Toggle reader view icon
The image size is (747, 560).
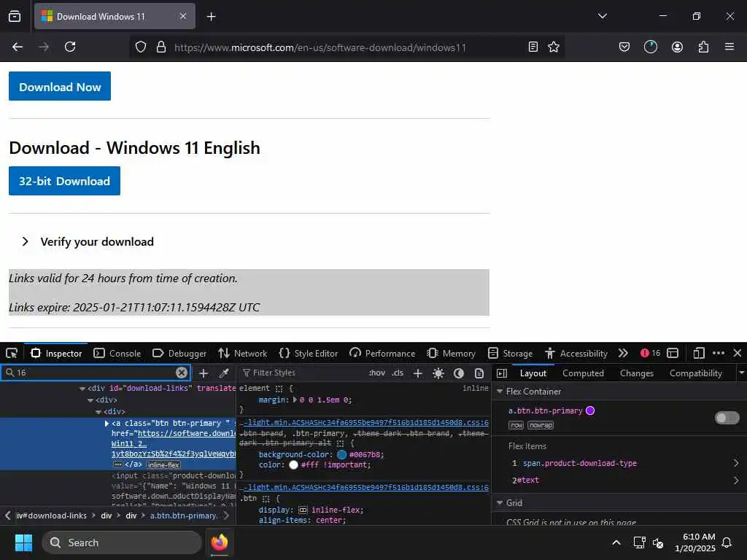[533, 47]
